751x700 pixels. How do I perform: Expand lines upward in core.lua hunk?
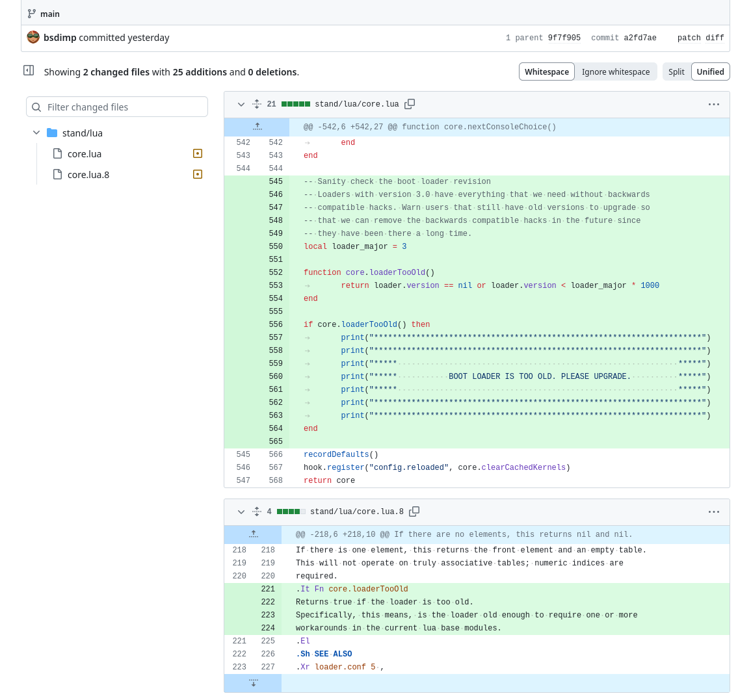point(257,127)
